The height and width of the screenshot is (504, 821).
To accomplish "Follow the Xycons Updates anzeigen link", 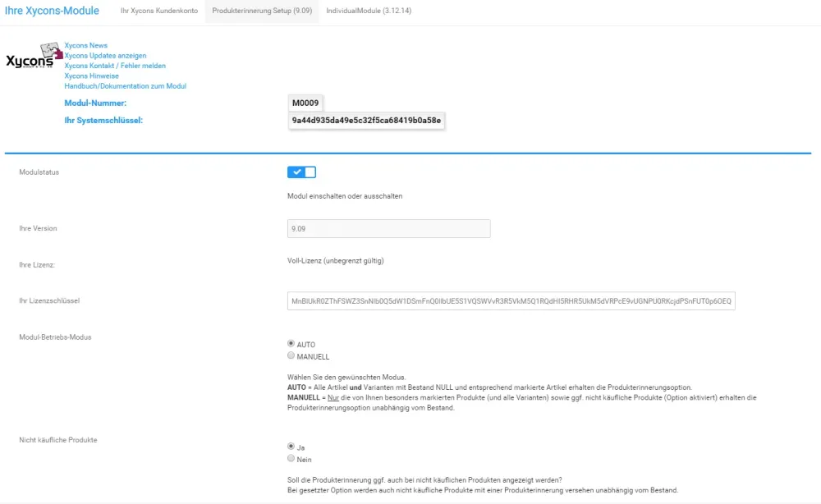I will 105,56.
